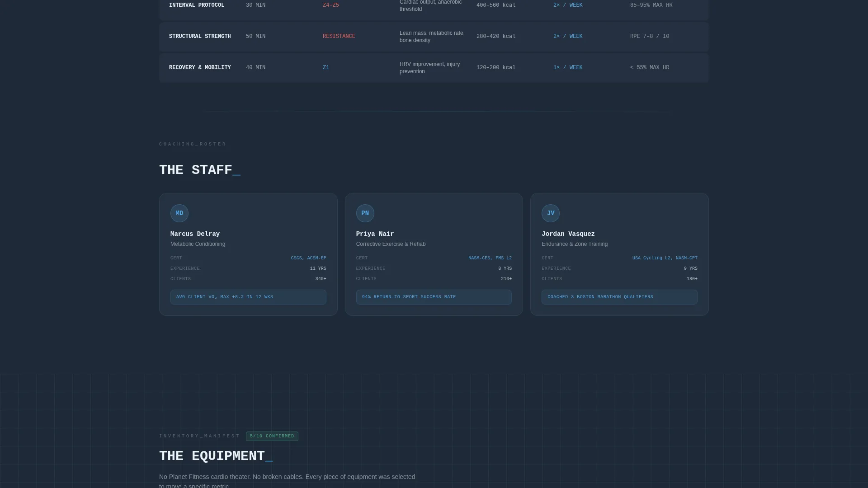
Task: Click Corrective Exercise & Rehab specialty
Action: pyautogui.click(x=391, y=244)
